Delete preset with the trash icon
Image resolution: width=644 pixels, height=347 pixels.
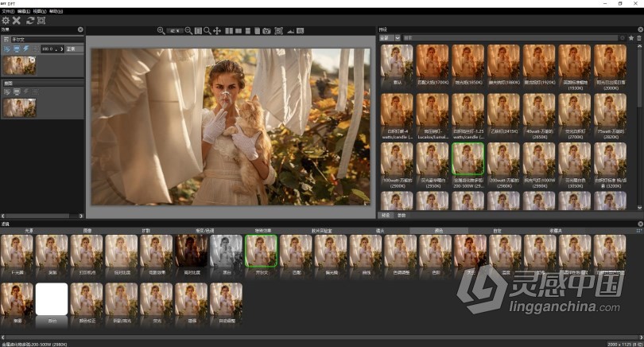639,38
